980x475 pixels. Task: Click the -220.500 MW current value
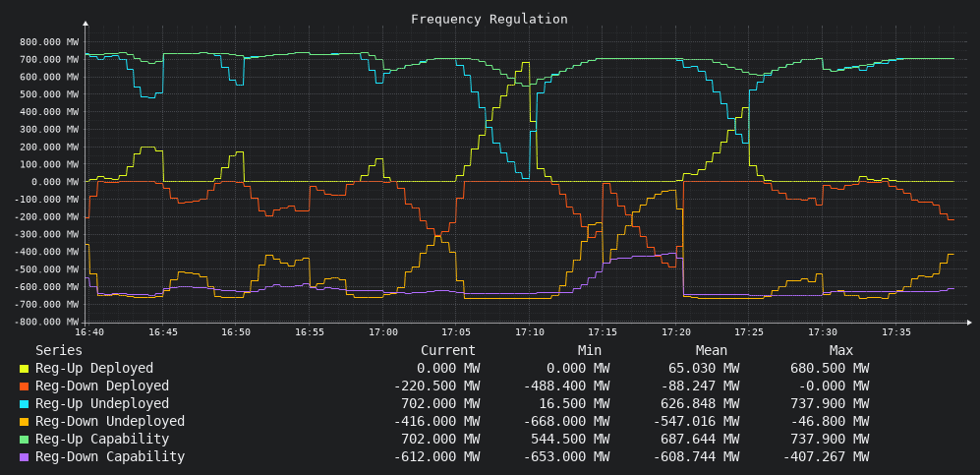436,386
